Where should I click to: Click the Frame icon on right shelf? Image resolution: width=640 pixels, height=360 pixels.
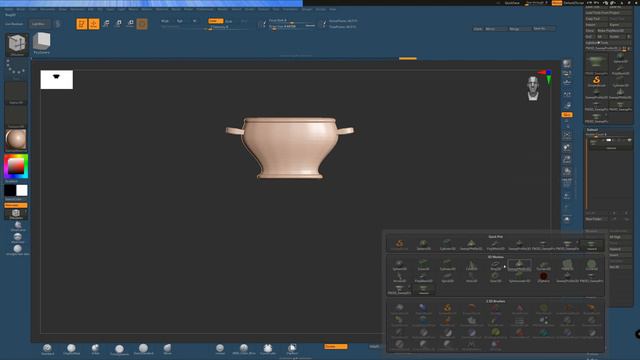[567, 135]
